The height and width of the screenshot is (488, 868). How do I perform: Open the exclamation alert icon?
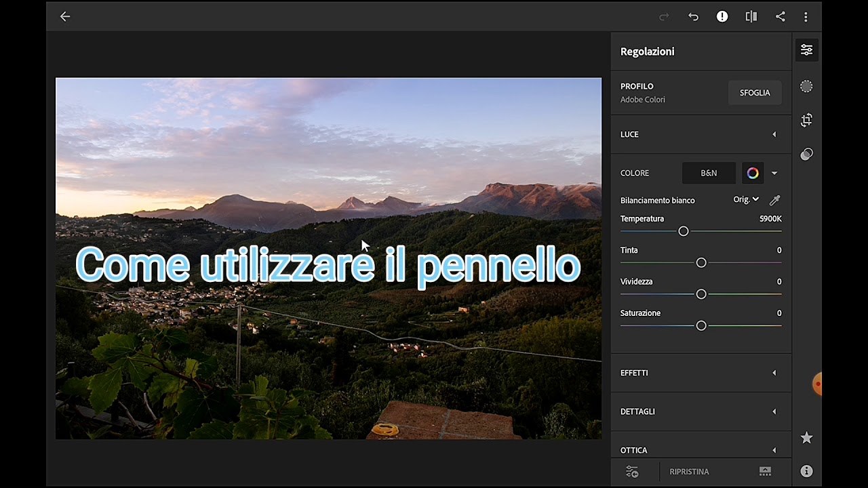pos(722,17)
